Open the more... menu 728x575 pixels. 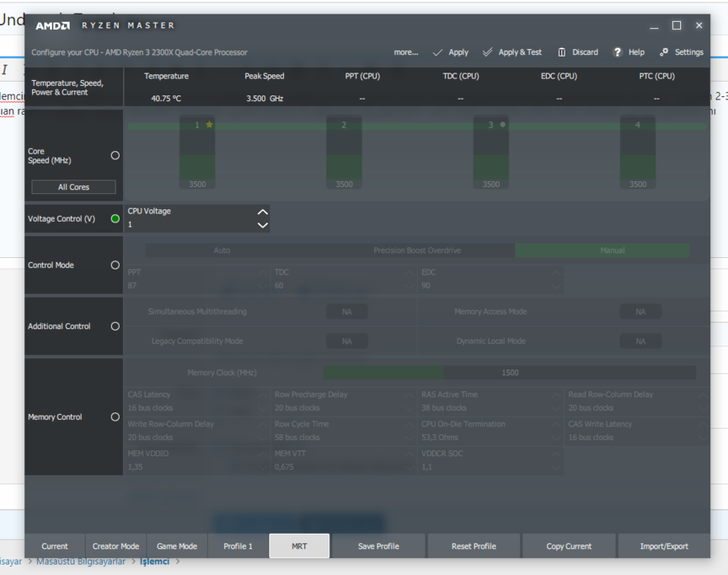406,53
